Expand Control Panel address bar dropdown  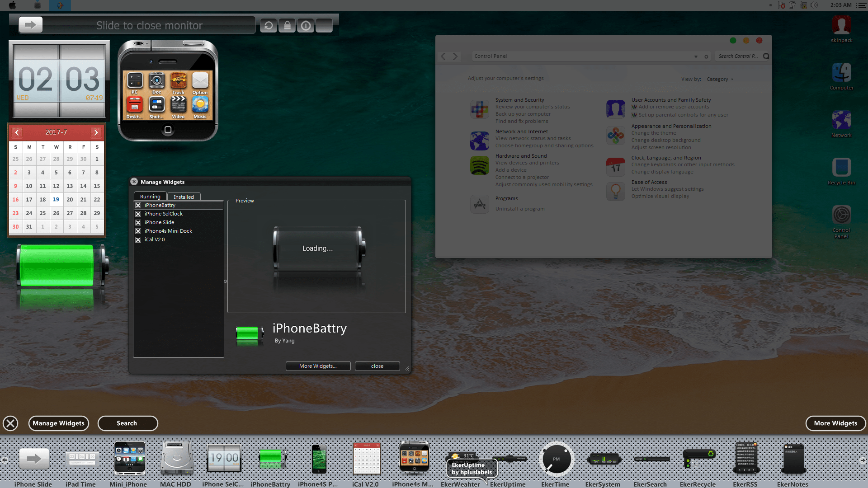coord(696,56)
